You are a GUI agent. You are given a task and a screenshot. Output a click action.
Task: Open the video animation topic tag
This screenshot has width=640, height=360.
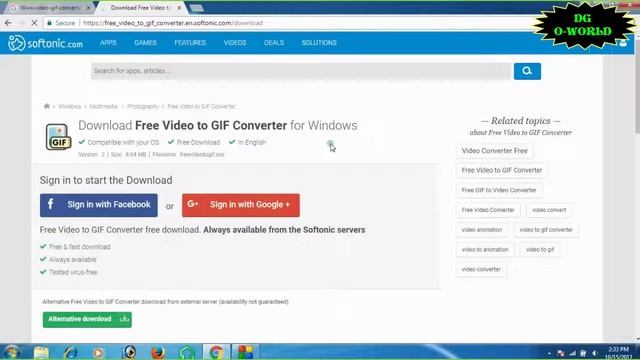(x=482, y=230)
